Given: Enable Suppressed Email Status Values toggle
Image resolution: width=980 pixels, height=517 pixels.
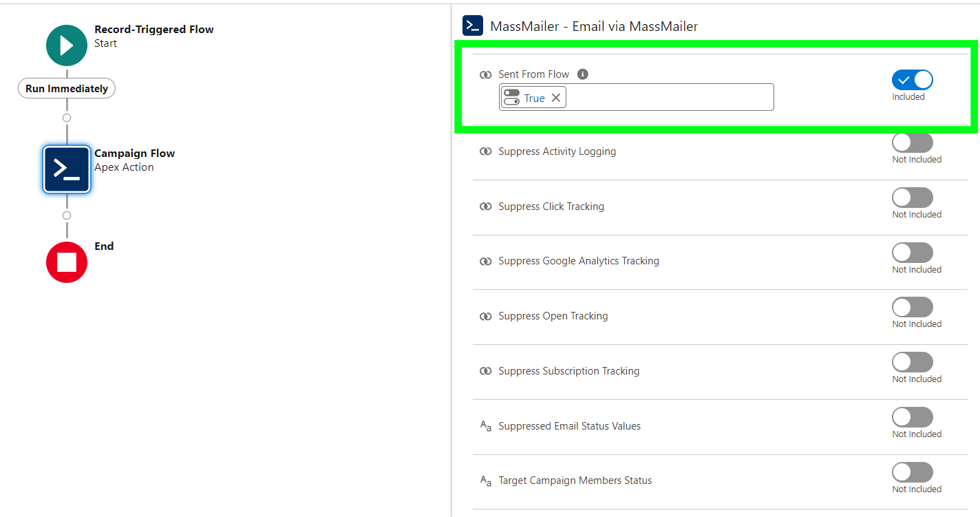Looking at the screenshot, I should pos(913,417).
